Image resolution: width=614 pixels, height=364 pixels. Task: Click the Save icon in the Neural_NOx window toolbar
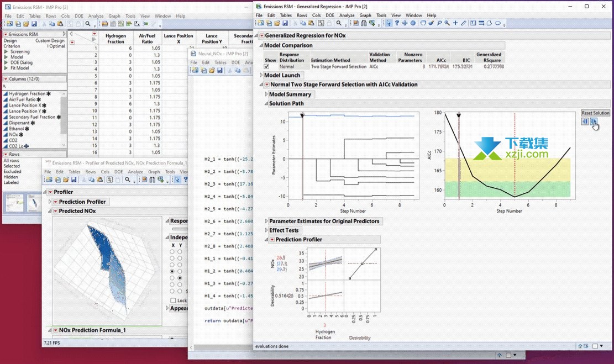219,71
